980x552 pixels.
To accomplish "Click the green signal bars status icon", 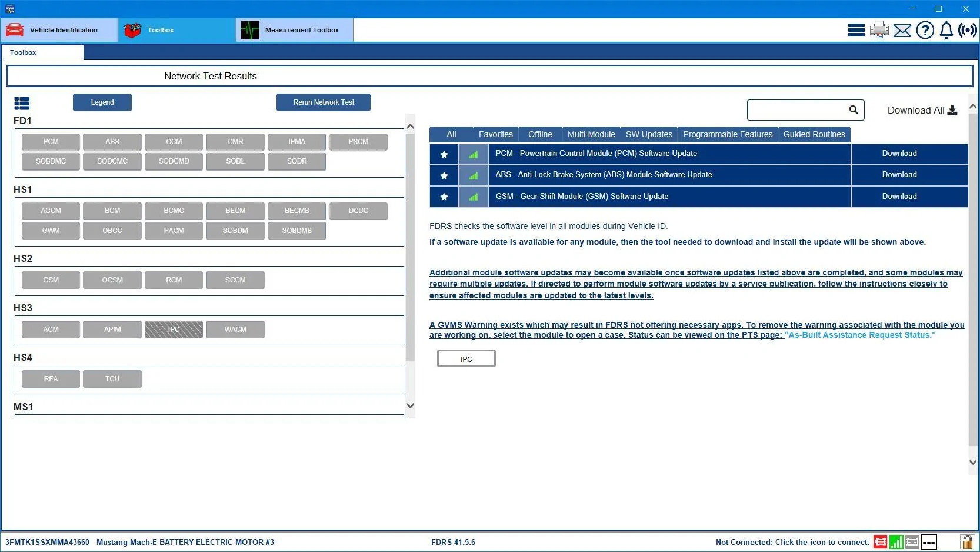I will pos(896,542).
